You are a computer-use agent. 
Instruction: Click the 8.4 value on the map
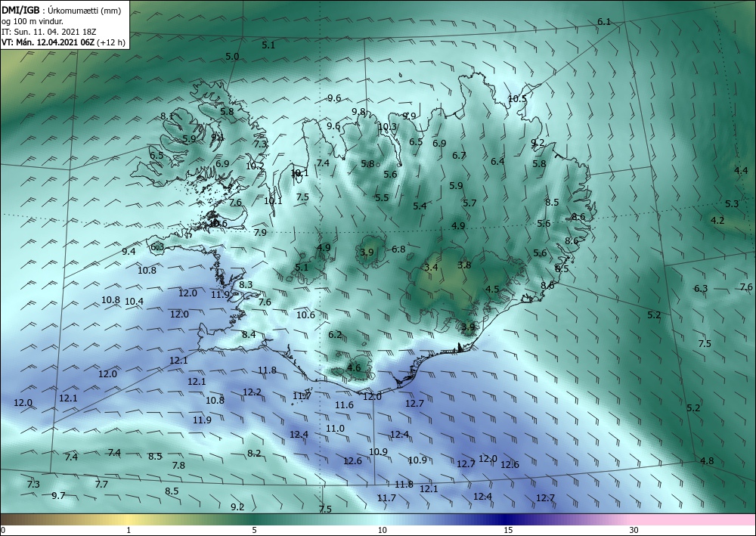[249, 334]
